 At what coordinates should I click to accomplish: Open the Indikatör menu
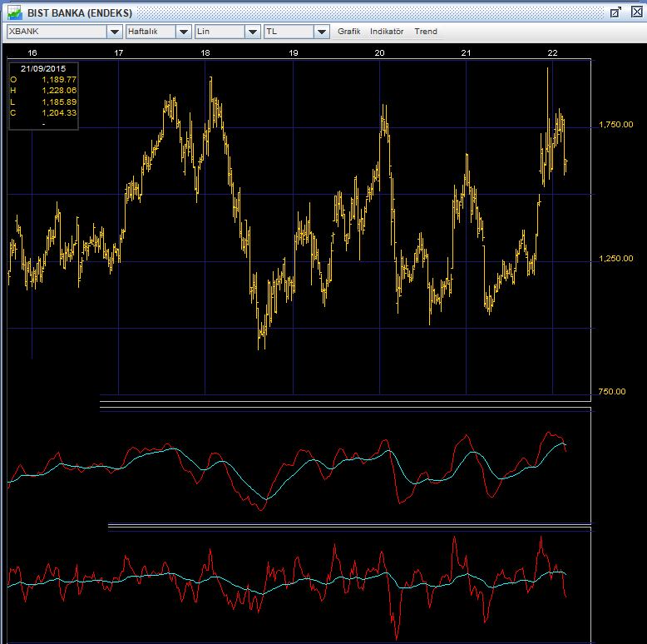click(387, 32)
